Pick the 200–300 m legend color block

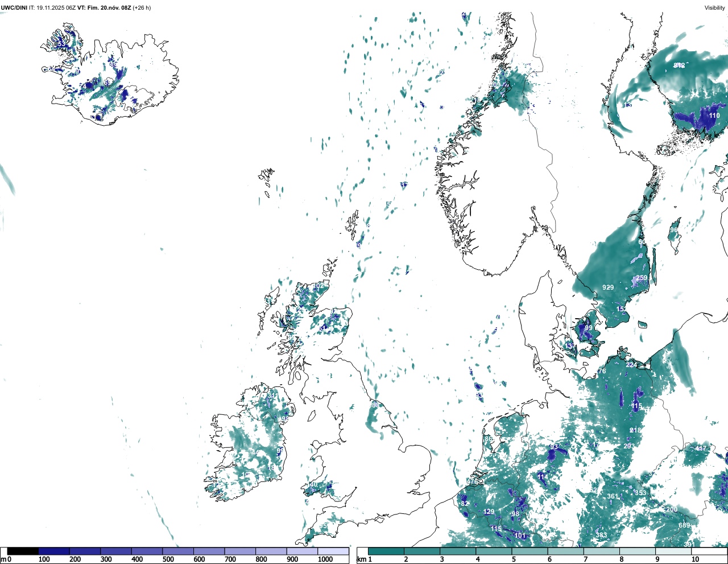pyautogui.click(x=85, y=551)
